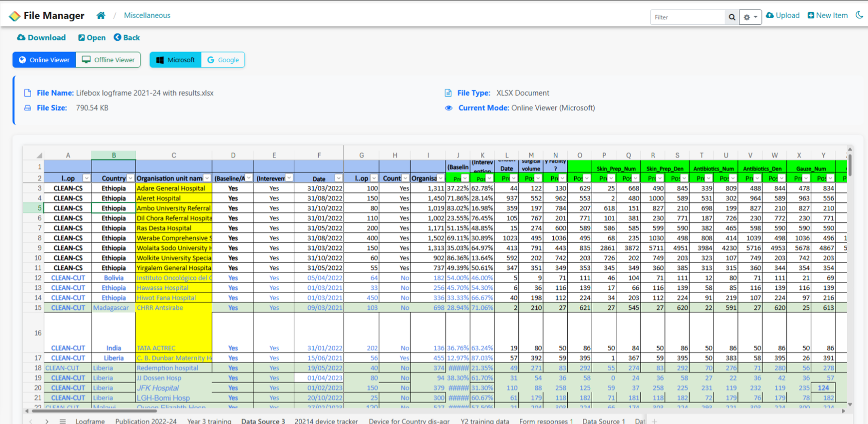Select the cell Aleret Hospital
This screenshot has height=424, width=868.
click(174, 198)
